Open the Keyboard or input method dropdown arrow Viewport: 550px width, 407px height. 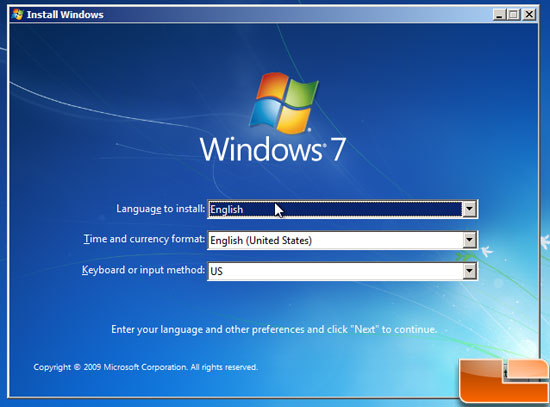[x=469, y=271]
